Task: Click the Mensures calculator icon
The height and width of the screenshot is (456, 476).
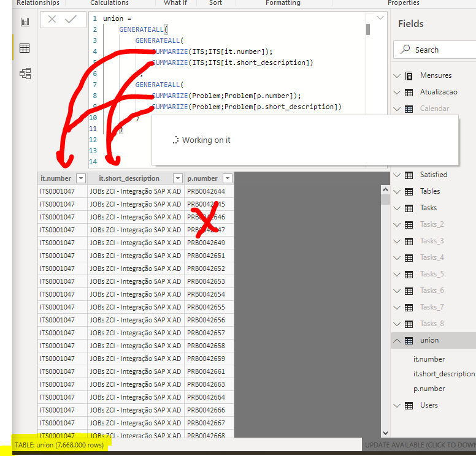Action: (409, 75)
